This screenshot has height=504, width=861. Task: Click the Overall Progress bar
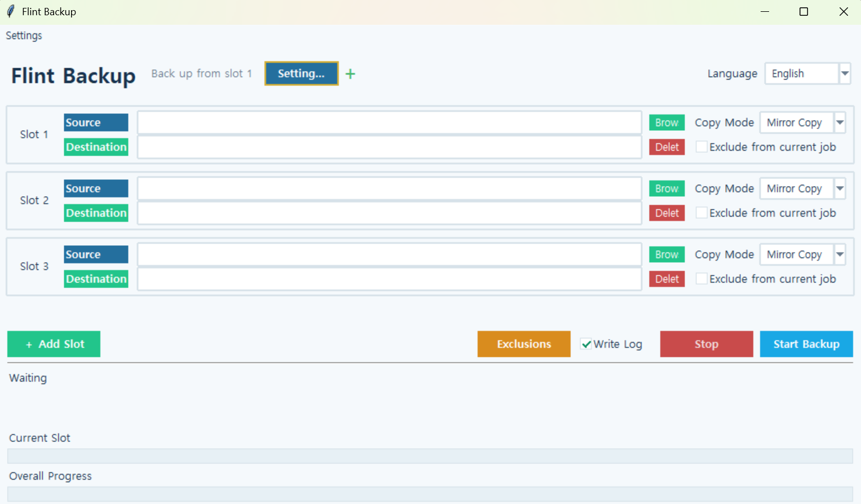[x=430, y=494]
